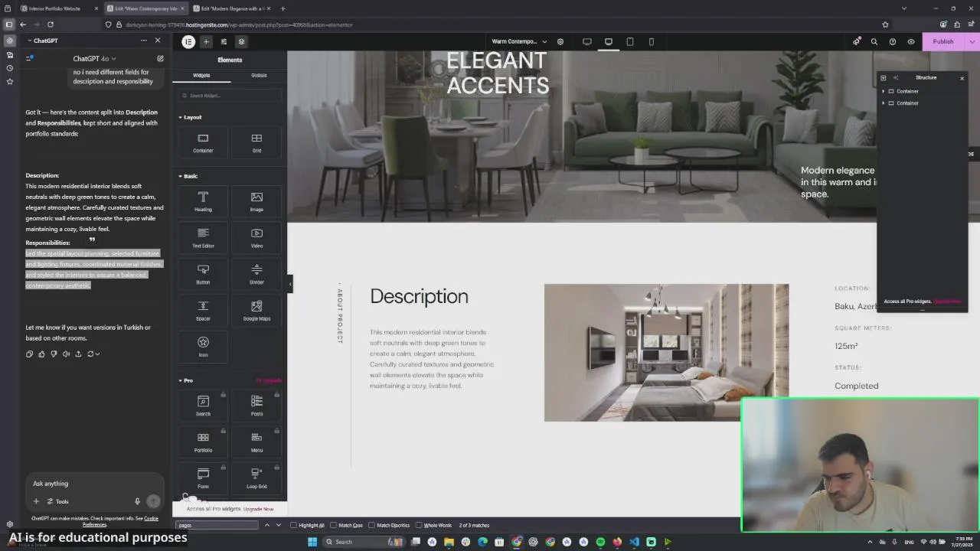The width and height of the screenshot is (980, 551).
Task: Click the add element plus icon
Action: pyautogui.click(x=206, y=41)
